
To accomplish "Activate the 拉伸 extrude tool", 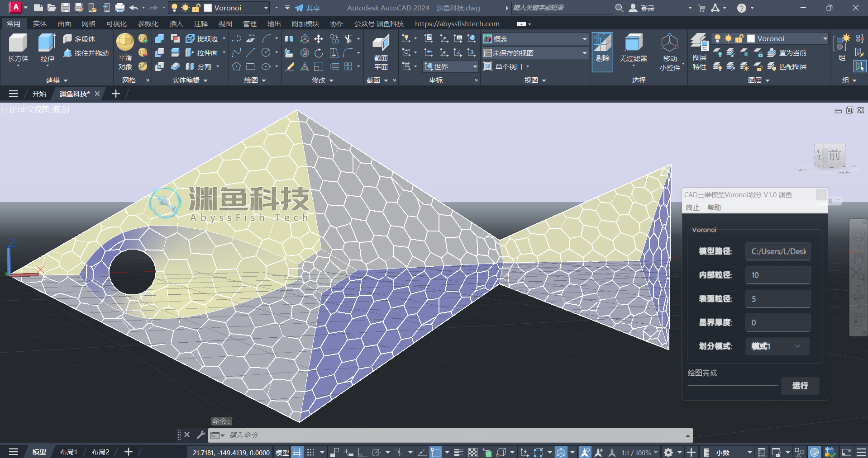I will [47, 48].
